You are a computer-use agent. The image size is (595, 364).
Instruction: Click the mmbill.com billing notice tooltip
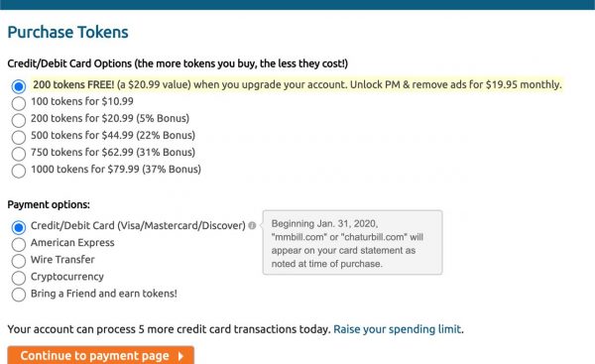pos(352,243)
